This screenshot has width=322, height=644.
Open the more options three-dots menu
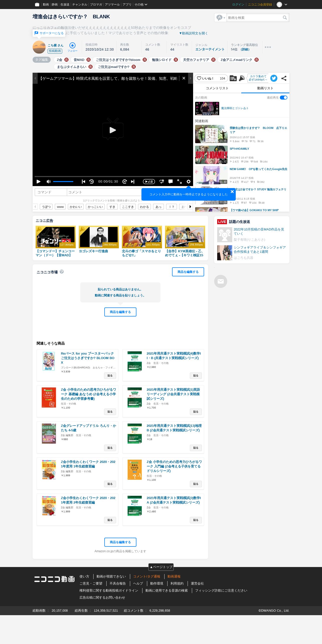pos(268,47)
